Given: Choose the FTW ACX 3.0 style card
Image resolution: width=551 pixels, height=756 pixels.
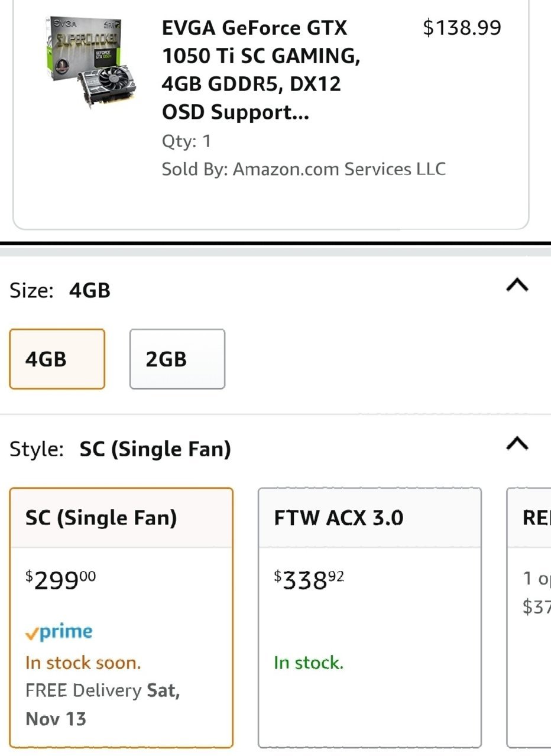Looking at the screenshot, I should point(370,618).
